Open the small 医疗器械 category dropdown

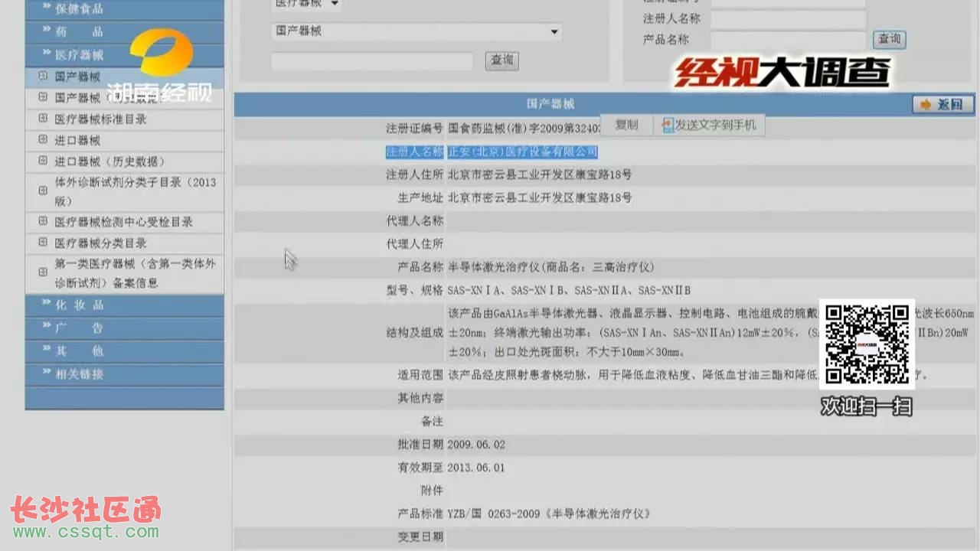(306, 4)
